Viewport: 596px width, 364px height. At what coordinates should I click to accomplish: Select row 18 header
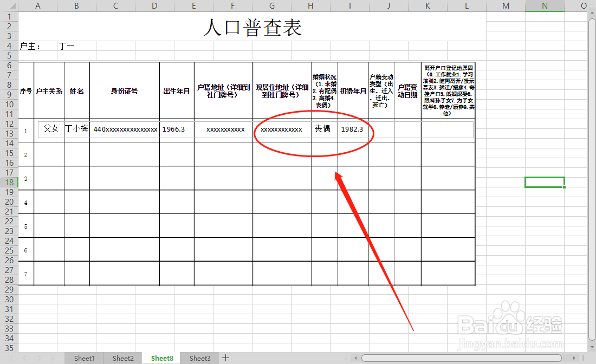click(9, 182)
